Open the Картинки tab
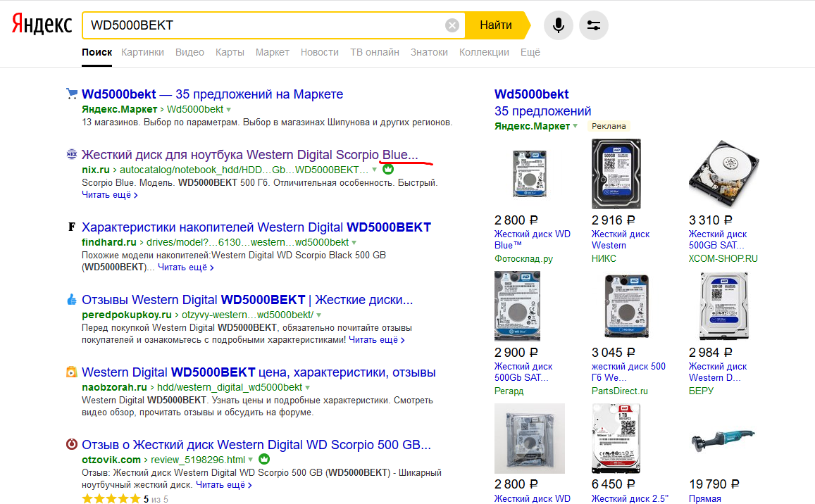The height and width of the screenshot is (504, 815). pyautogui.click(x=142, y=53)
